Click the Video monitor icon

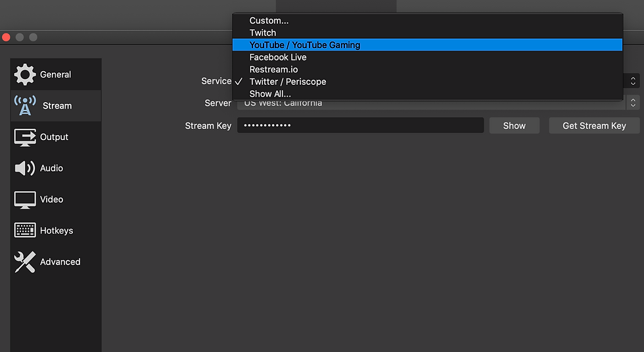[x=25, y=199]
